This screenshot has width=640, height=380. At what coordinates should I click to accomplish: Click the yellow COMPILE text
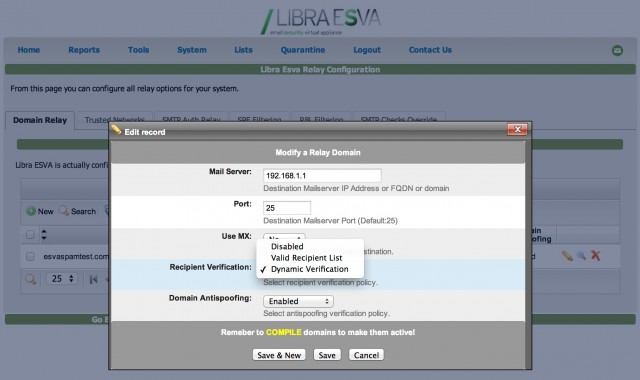284,332
